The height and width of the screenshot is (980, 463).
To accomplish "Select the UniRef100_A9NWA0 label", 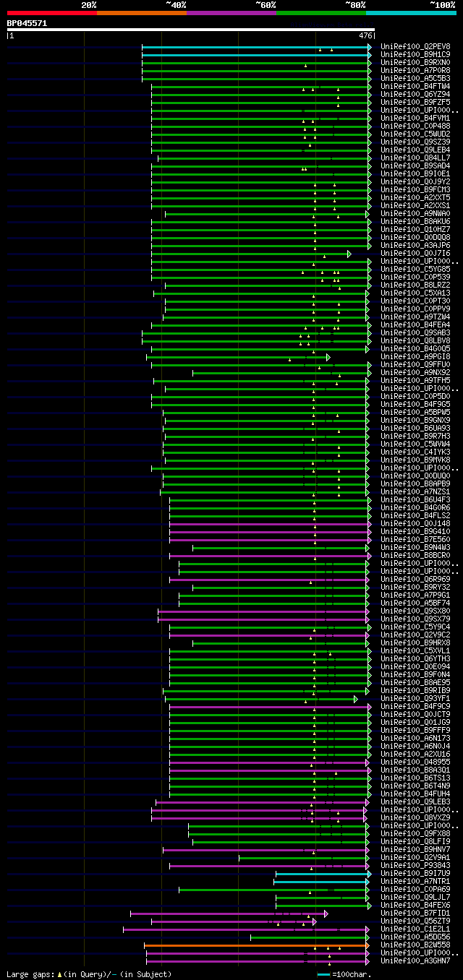I will (x=415, y=213).
